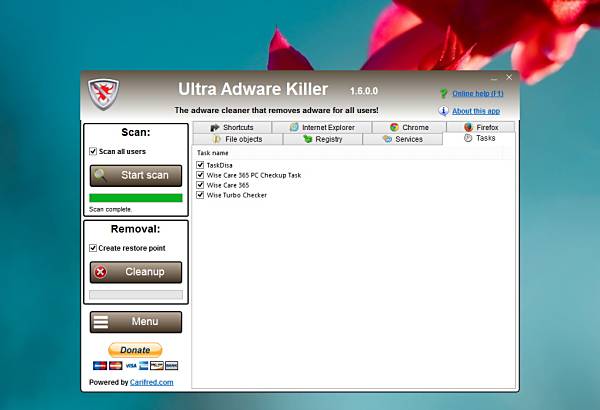Viewport: 600px width, 410px height.
Task: Uncheck Wise Care 365 PC Checkup Task
Action: 200,175
